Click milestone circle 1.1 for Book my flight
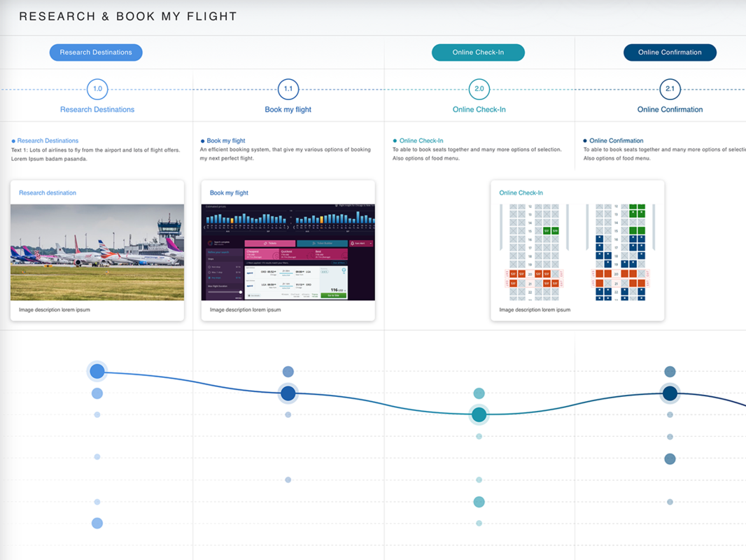Image resolution: width=746 pixels, height=560 pixels. point(288,89)
